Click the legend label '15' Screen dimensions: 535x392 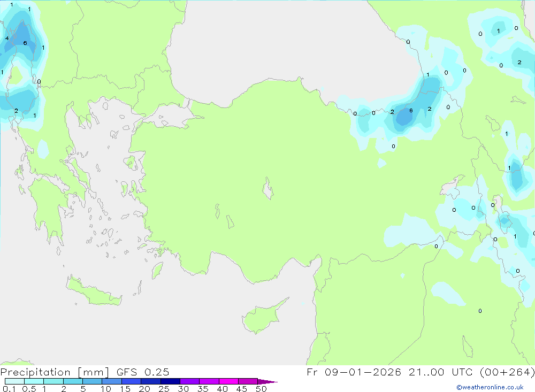(125, 389)
